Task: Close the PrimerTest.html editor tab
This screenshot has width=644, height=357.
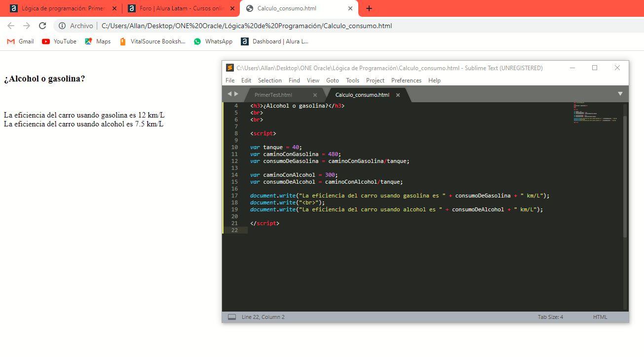Action: pyautogui.click(x=315, y=95)
